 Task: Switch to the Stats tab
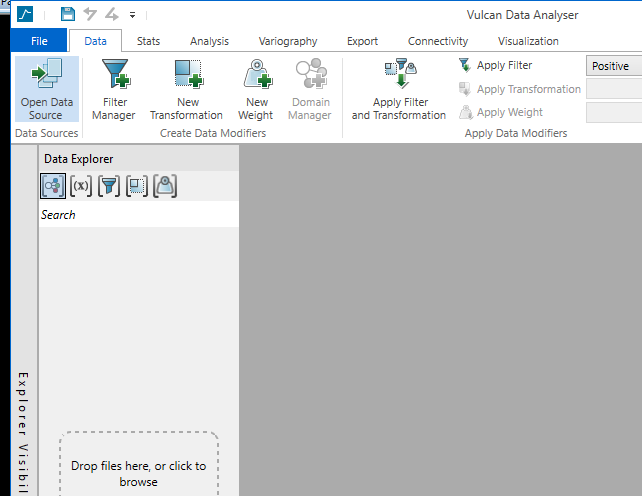[148, 41]
